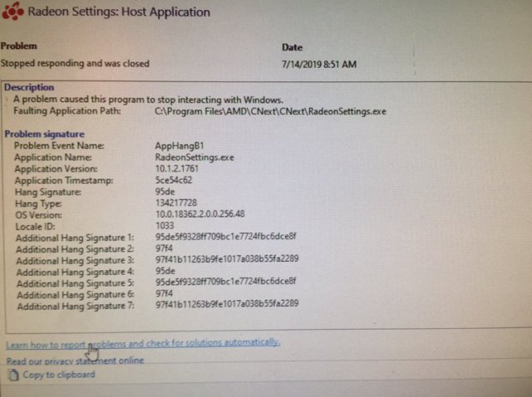Select the AppHangB1 event name value

[x=180, y=145]
